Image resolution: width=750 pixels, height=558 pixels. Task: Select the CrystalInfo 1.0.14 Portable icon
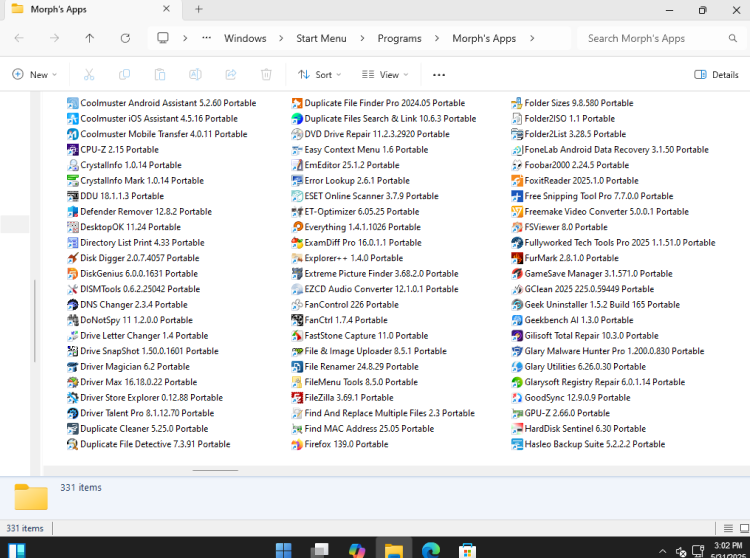click(72, 165)
